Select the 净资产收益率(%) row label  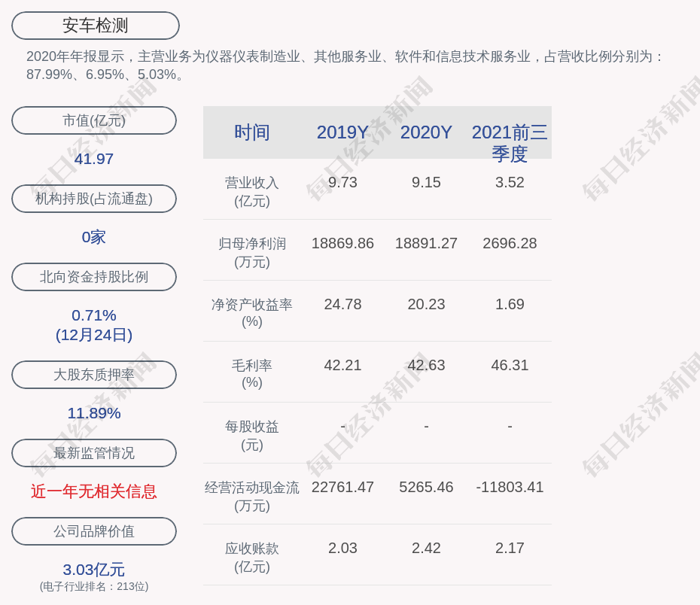point(252,313)
